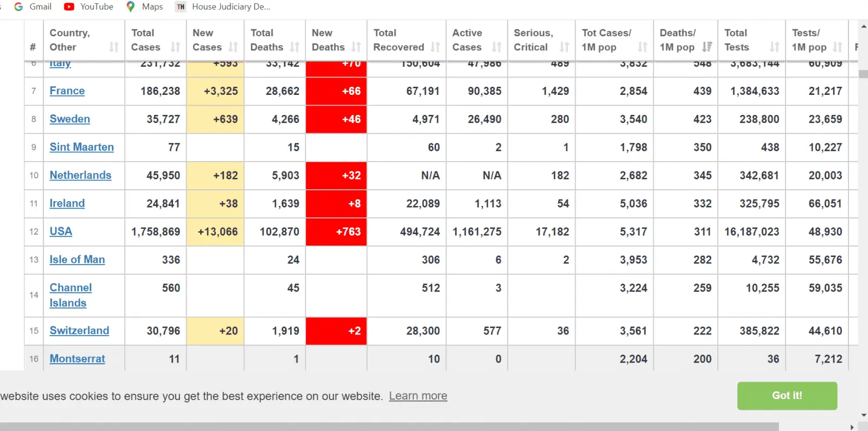This screenshot has width=868, height=431.
Task: Sort table by Total Cases sort icon
Action: coord(175,47)
